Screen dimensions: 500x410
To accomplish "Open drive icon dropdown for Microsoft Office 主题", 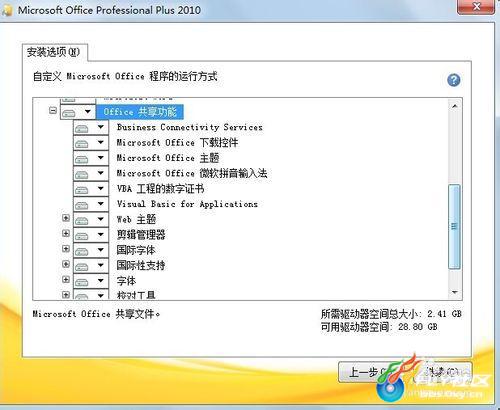I will pos(91,158).
